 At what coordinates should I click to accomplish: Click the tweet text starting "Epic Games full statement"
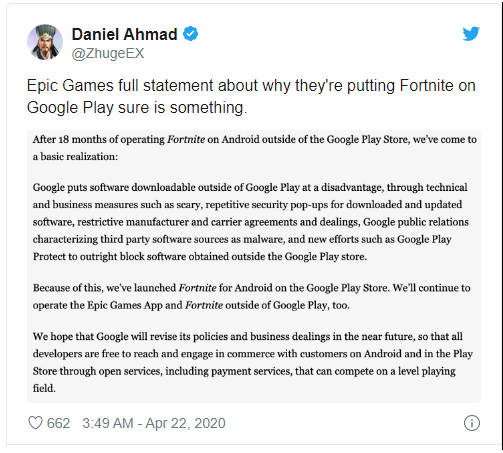[x=251, y=96]
